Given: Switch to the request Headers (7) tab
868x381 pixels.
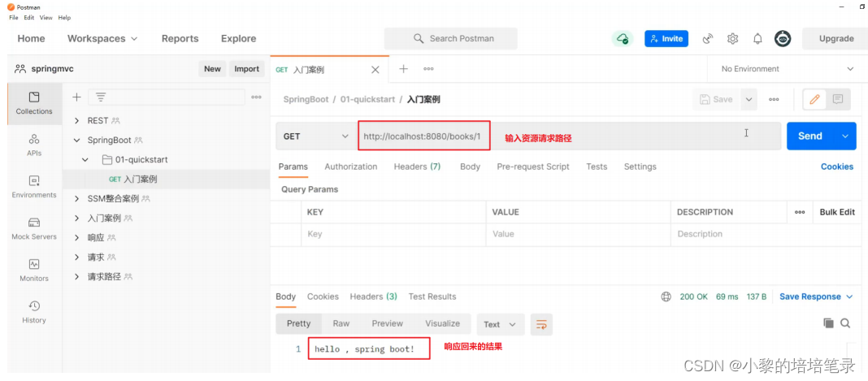Looking at the screenshot, I should tap(418, 167).
